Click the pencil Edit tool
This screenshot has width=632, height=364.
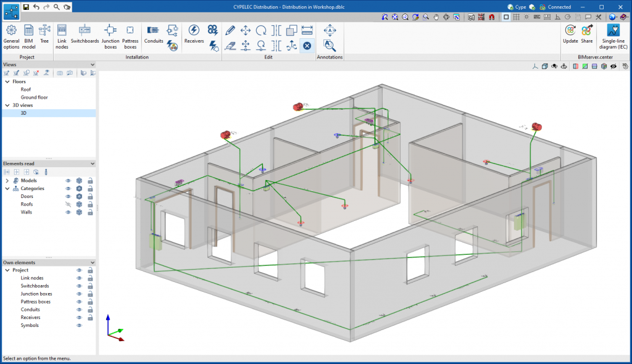click(x=230, y=30)
